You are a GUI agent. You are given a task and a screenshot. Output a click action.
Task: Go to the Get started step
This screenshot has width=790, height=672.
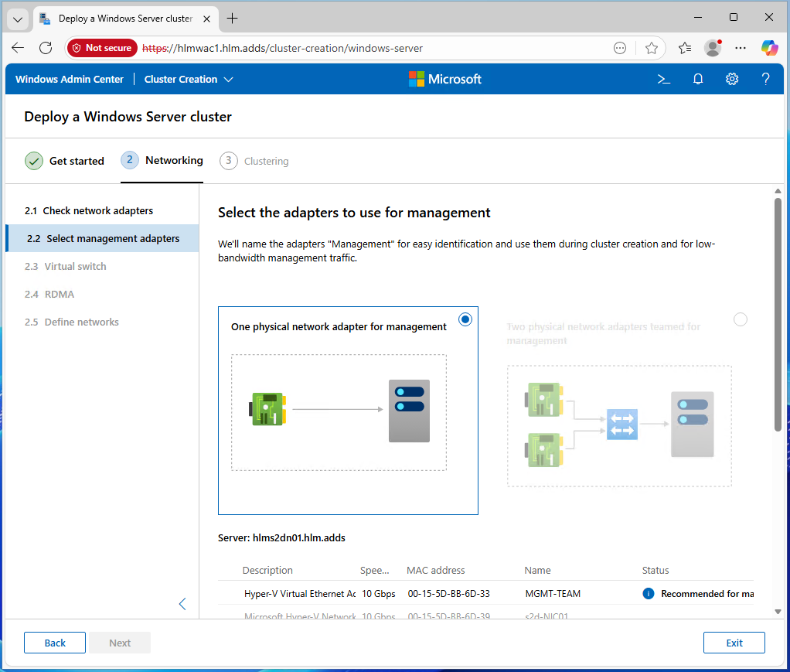click(65, 161)
